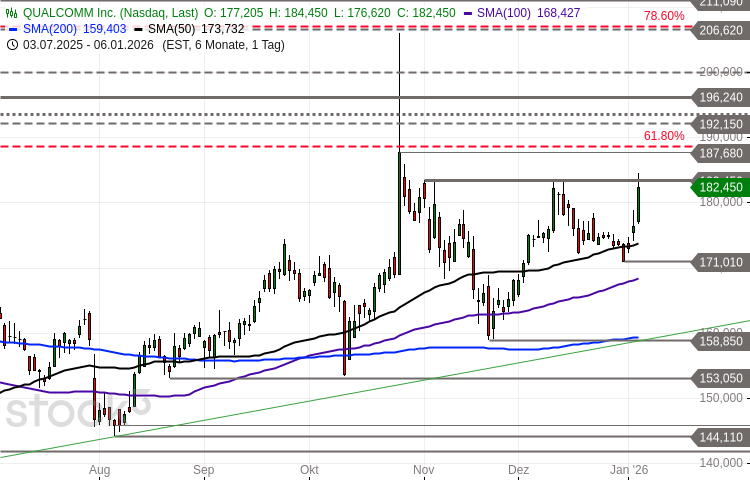Click the green 182,450 current price tag
This screenshot has width=750, height=480.
click(720, 187)
